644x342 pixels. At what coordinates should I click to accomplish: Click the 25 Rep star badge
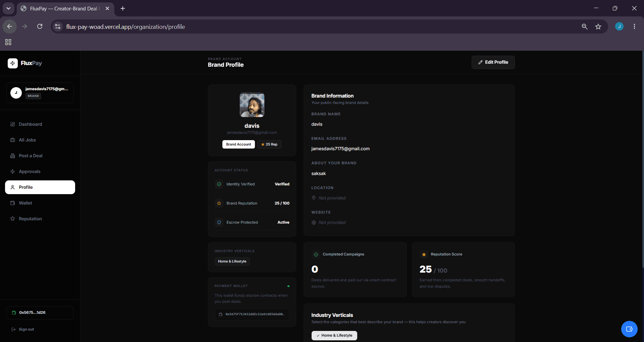click(x=269, y=144)
